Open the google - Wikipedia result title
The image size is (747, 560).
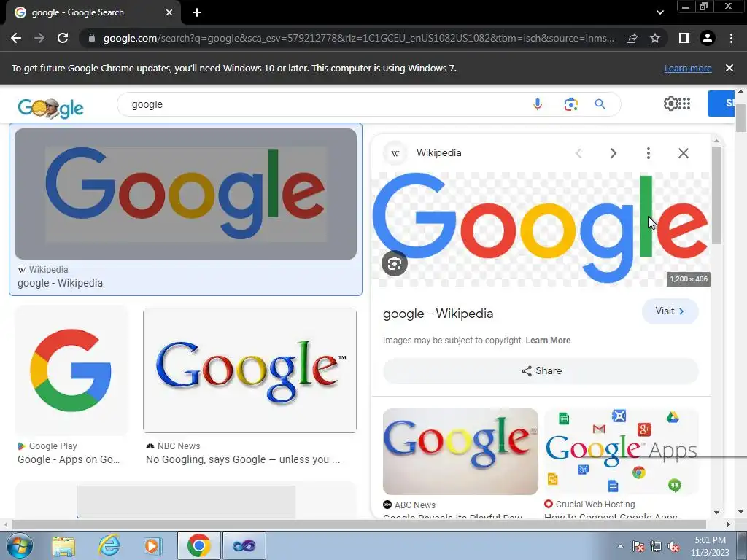[60, 283]
